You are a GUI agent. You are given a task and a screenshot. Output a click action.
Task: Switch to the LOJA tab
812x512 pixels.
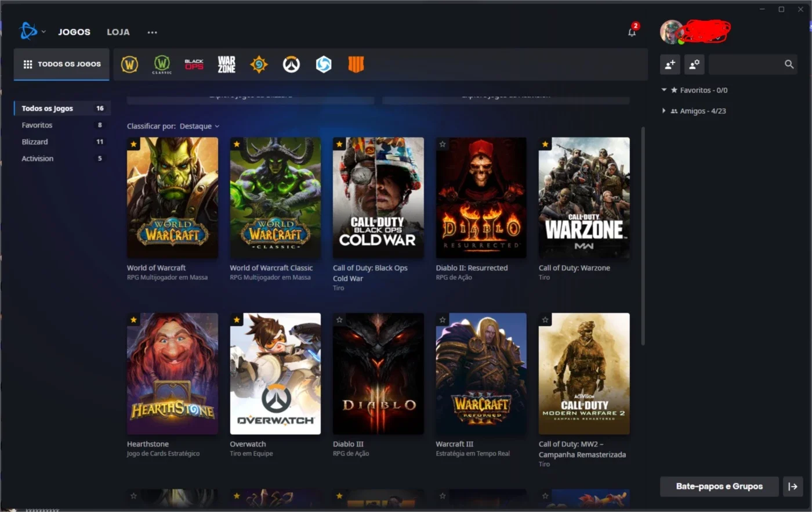click(118, 32)
